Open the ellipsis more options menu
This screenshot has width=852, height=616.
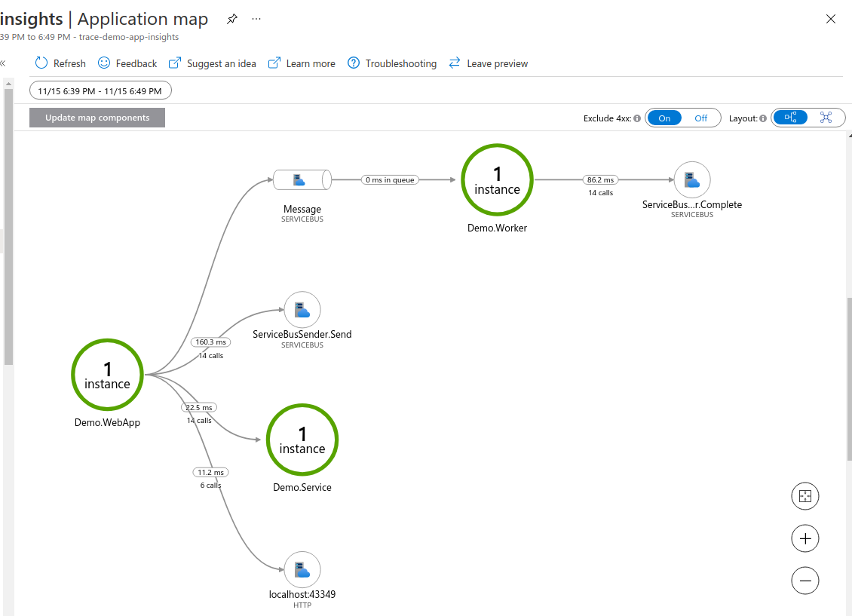pos(256,19)
